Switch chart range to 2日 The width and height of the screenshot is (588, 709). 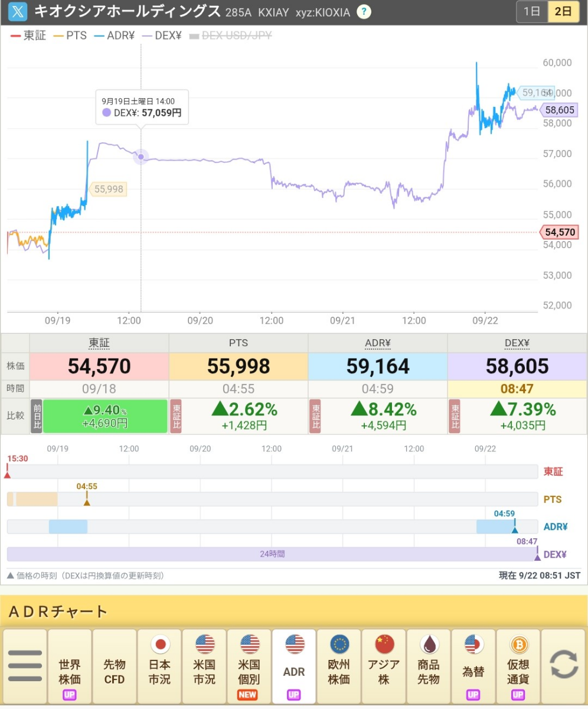pos(563,12)
